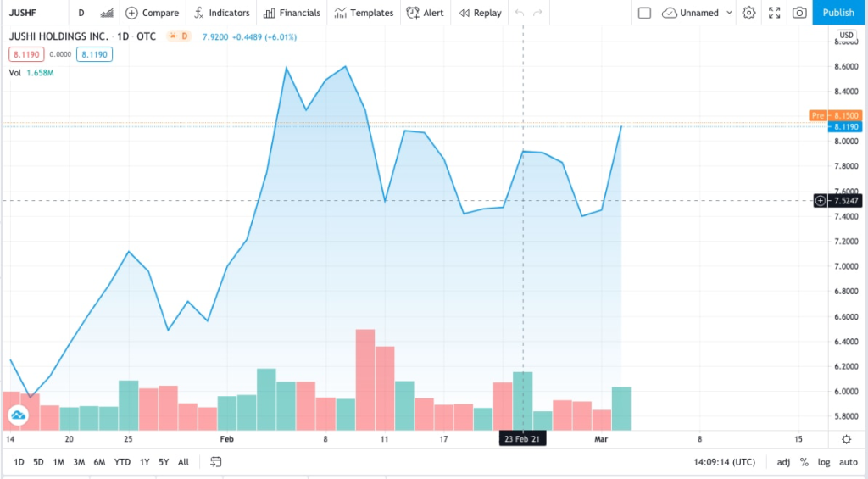Click the Pre 8.1500 price label
Screen dimensions: 868x479
(x=835, y=115)
